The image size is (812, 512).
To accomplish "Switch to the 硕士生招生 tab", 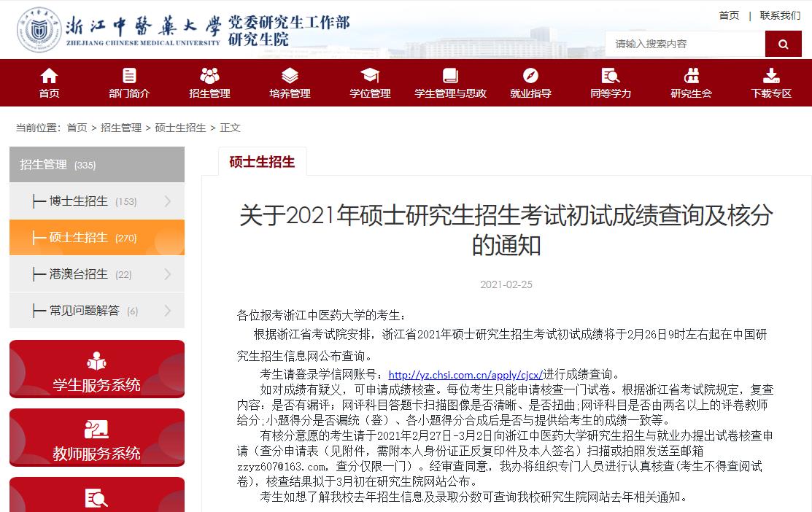I will (262, 162).
